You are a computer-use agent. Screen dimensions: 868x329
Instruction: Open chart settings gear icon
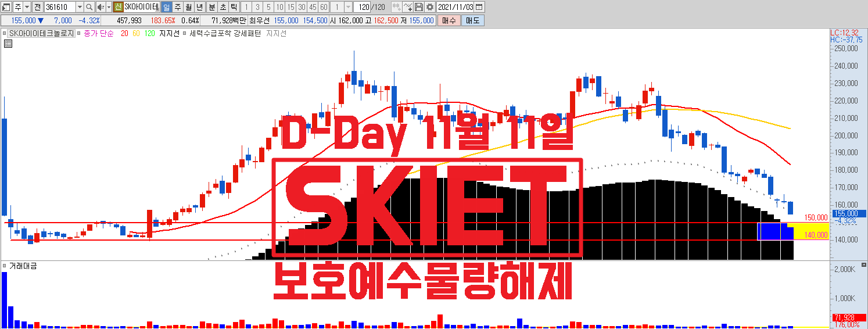pyautogui.click(x=429, y=7)
